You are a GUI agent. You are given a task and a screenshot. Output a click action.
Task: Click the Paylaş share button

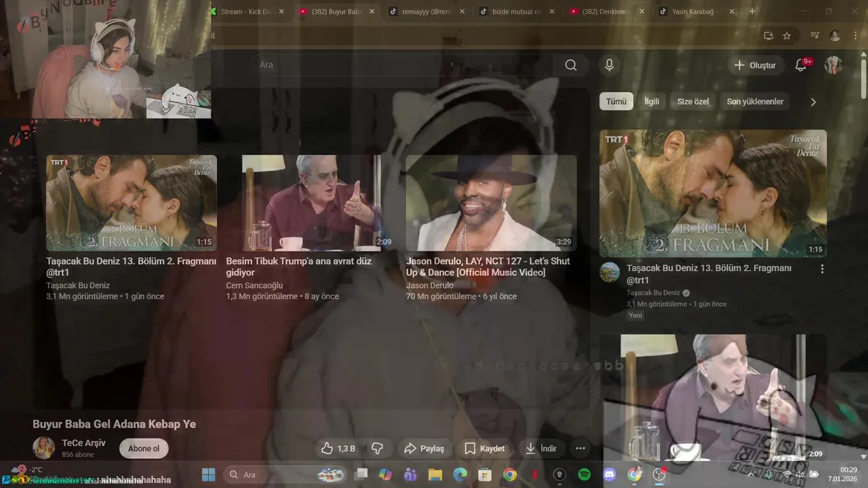point(424,449)
